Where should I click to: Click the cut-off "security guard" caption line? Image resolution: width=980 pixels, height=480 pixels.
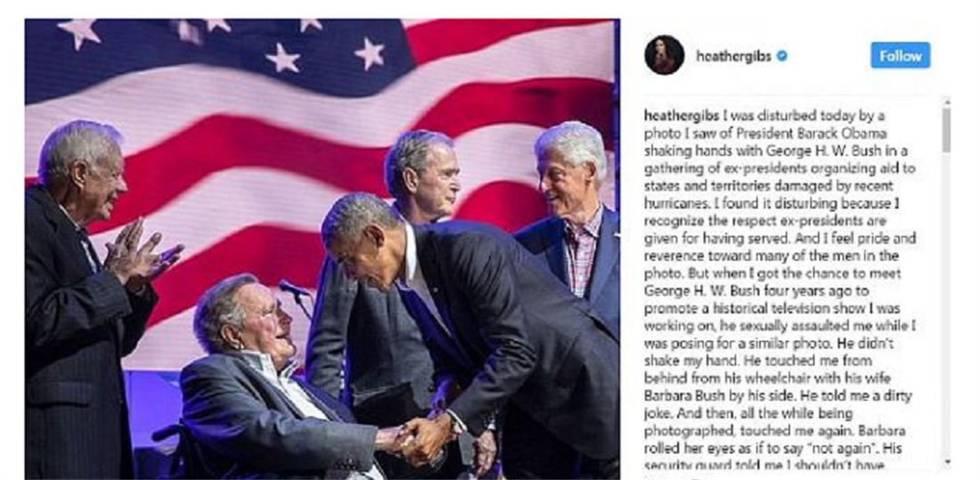[x=764, y=465]
